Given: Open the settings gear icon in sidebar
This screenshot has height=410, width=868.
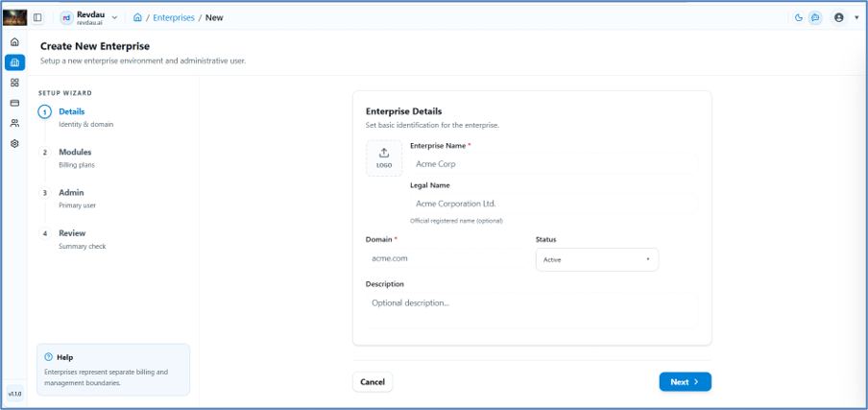Looking at the screenshot, I should tap(15, 143).
